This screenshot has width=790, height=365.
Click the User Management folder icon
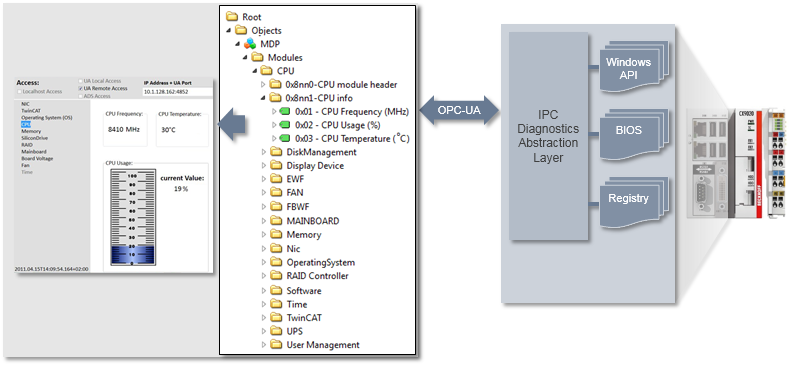coord(276,344)
